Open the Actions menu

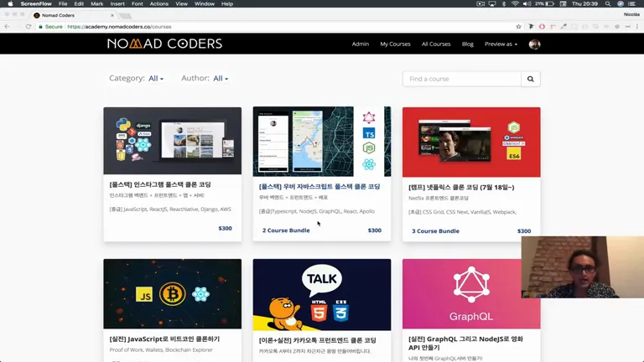159,3
